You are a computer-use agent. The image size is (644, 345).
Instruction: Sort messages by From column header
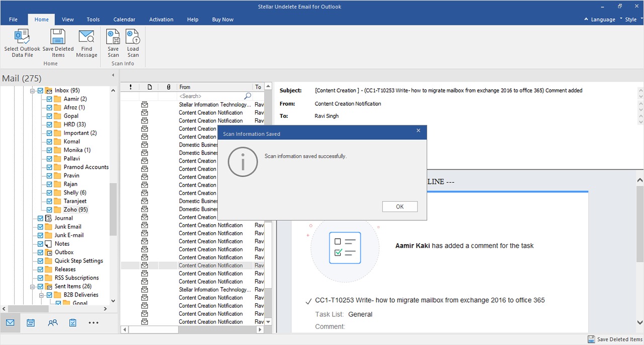[x=215, y=87]
